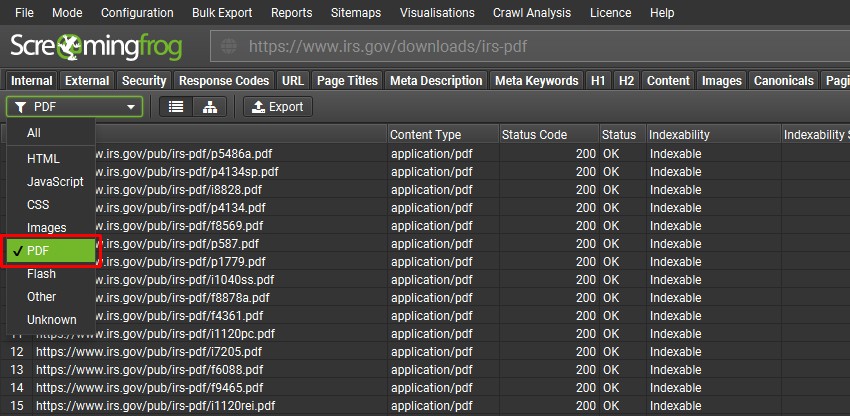Switch to the H2 tab
The width and height of the screenshot is (850, 416).
626,81
